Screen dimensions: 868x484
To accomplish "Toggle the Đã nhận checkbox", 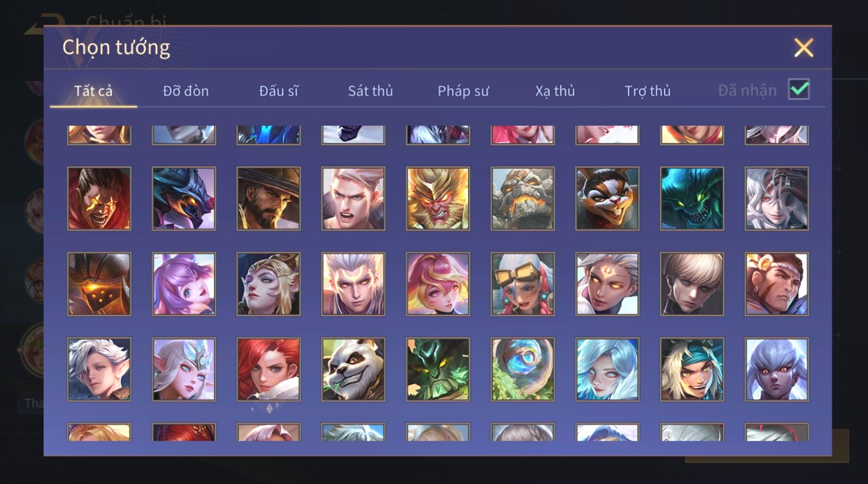I will click(799, 90).
